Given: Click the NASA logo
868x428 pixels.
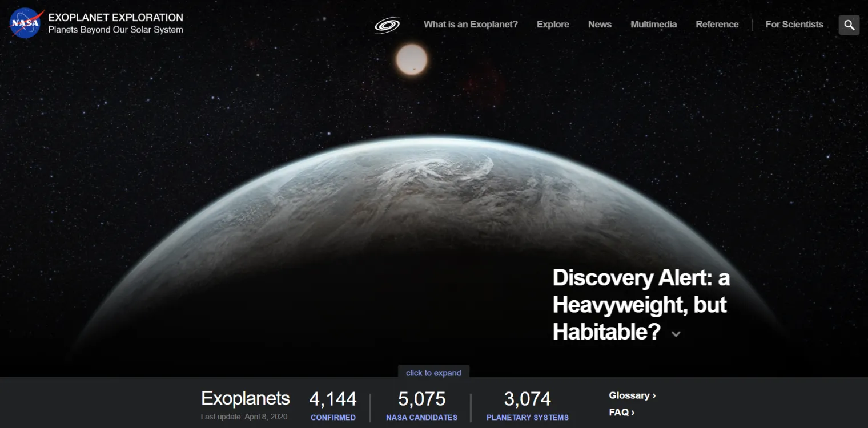Looking at the screenshot, I should pyautogui.click(x=26, y=23).
